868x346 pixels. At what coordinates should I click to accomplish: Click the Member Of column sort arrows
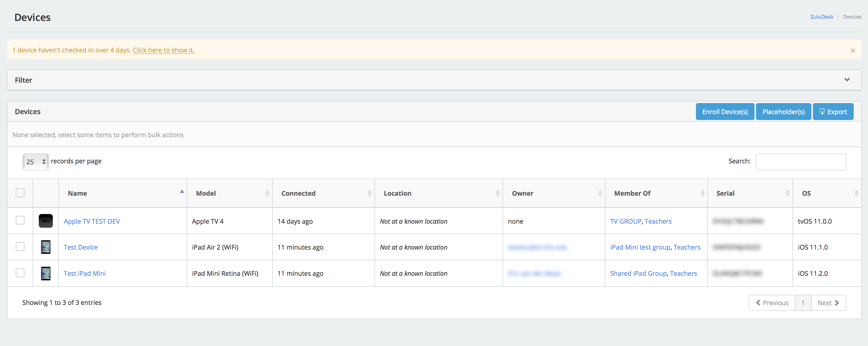click(702, 193)
